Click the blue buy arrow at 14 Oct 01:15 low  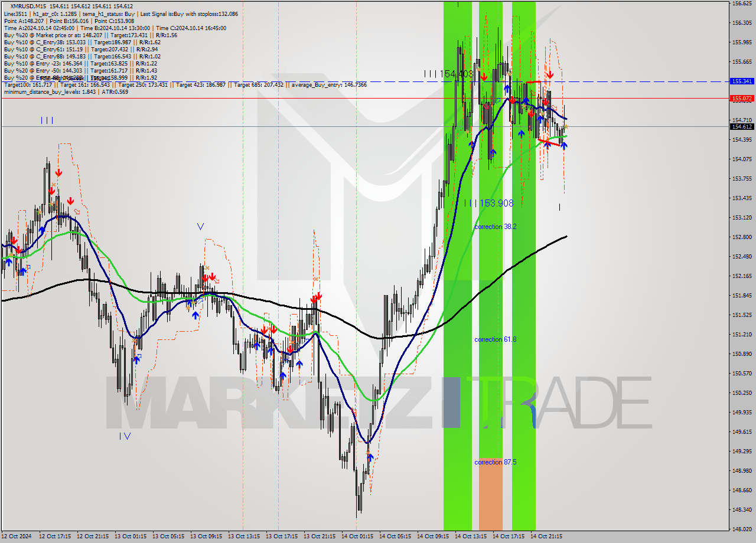pyautogui.click(x=370, y=458)
